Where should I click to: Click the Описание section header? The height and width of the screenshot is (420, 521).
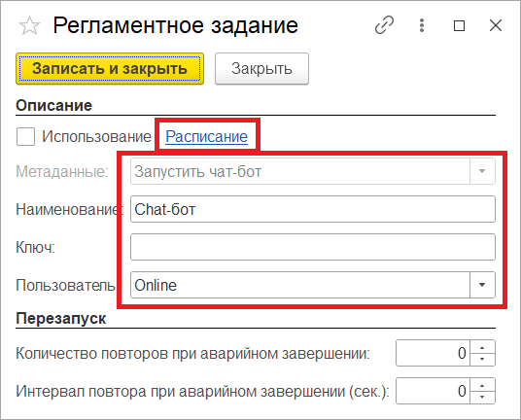[x=53, y=105]
